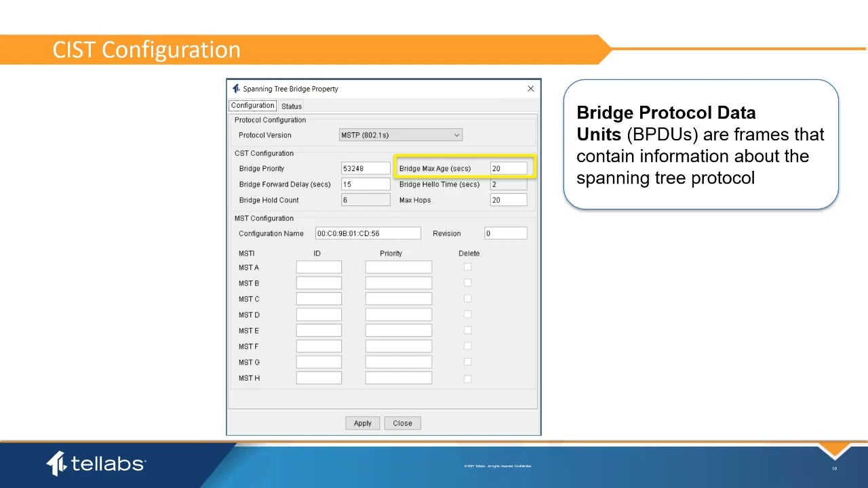Click the MST D Priority field
The width and height of the screenshot is (868, 488).
point(399,314)
